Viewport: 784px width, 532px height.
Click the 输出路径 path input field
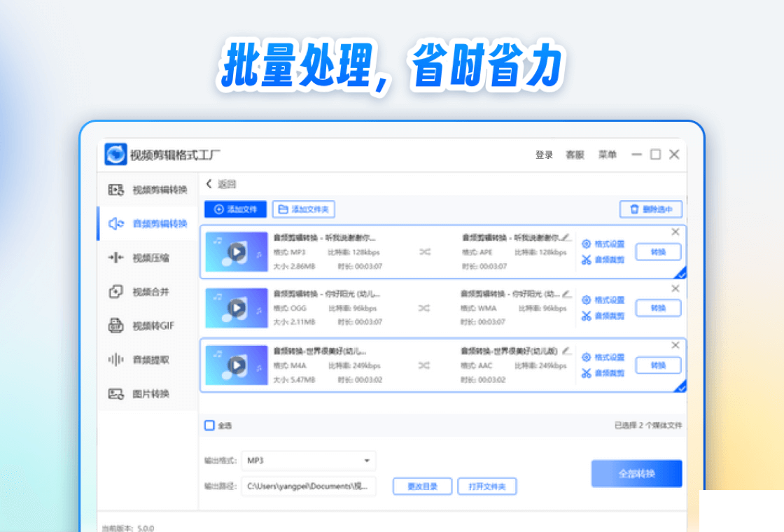tap(308, 486)
